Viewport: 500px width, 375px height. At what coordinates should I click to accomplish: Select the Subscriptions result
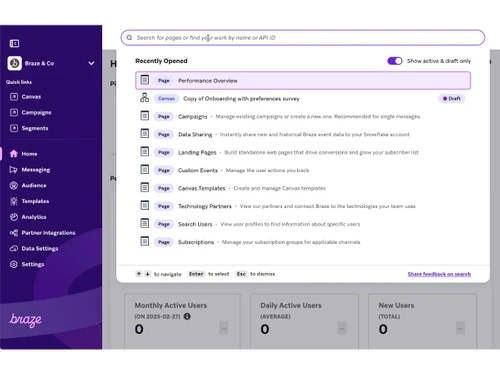click(x=303, y=242)
